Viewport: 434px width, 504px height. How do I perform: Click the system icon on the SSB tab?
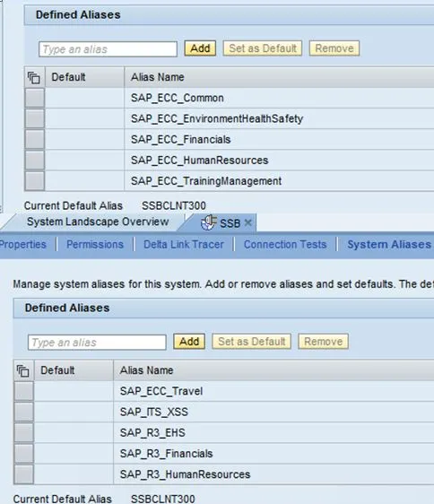coord(208,222)
